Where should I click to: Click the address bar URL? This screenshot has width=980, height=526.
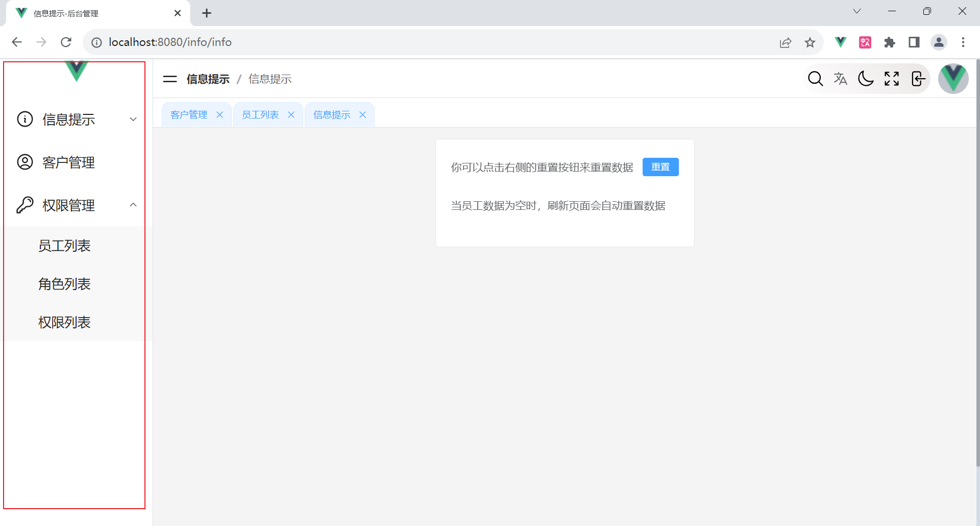tap(170, 42)
